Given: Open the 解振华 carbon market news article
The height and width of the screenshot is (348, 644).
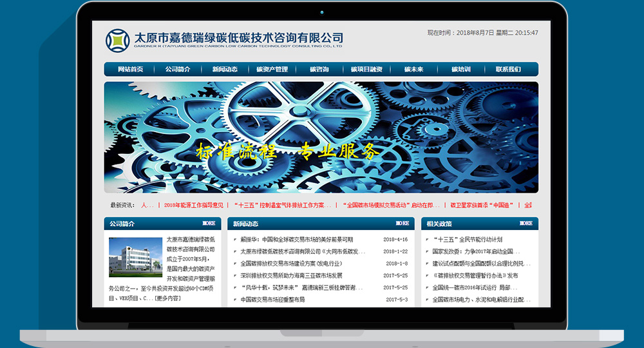Looking at the screenshot, I should tap(297, 239).
